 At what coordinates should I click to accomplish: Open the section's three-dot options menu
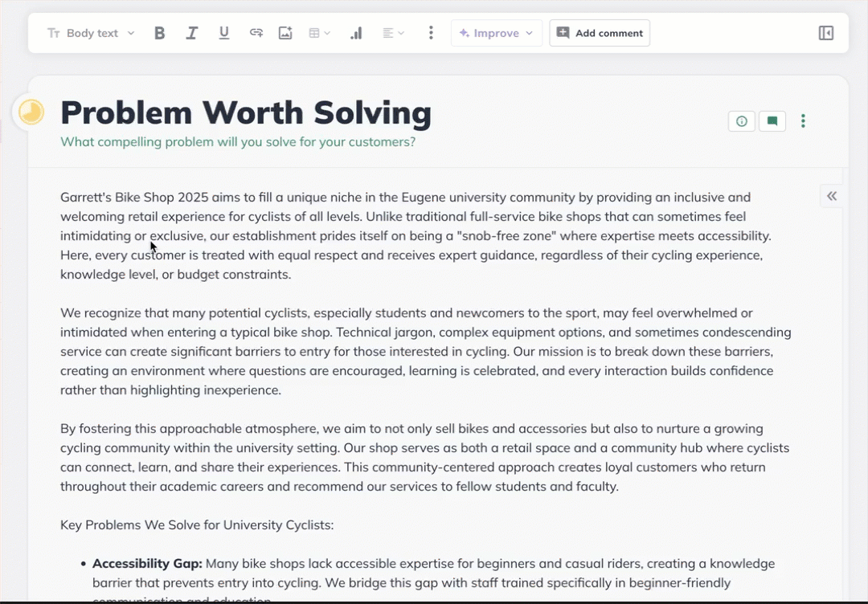[x=803, y=120]
